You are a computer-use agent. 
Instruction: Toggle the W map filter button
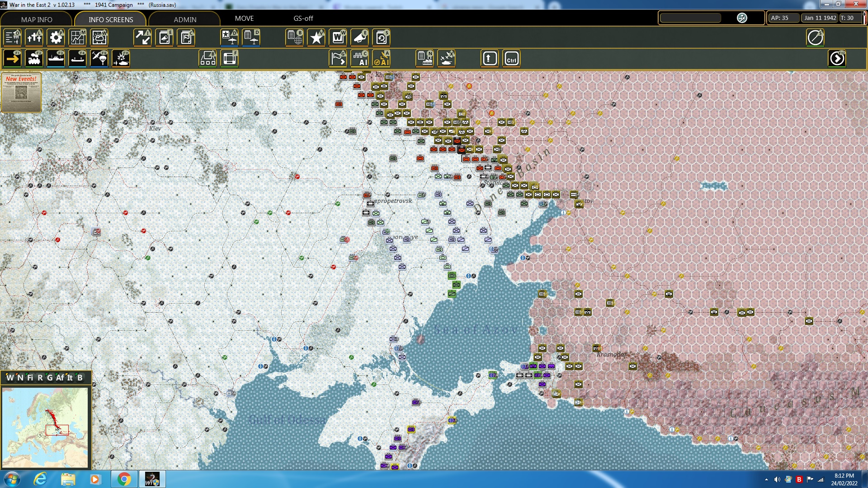[x=10, y=378]
